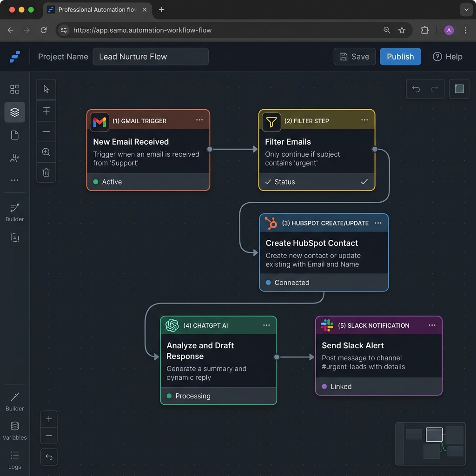Undo last action in the canvas top-right
This screenshot has width=476, height=476.
click(416, 89)
